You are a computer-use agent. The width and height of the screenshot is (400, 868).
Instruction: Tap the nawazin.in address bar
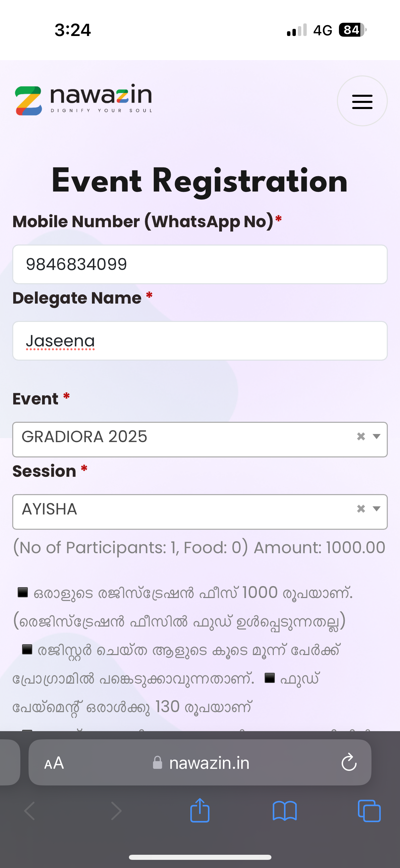[x=209, y=763]
